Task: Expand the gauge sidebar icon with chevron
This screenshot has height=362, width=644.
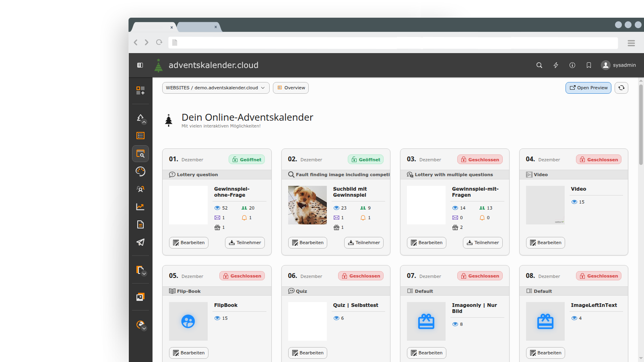Action: [140, 325]
